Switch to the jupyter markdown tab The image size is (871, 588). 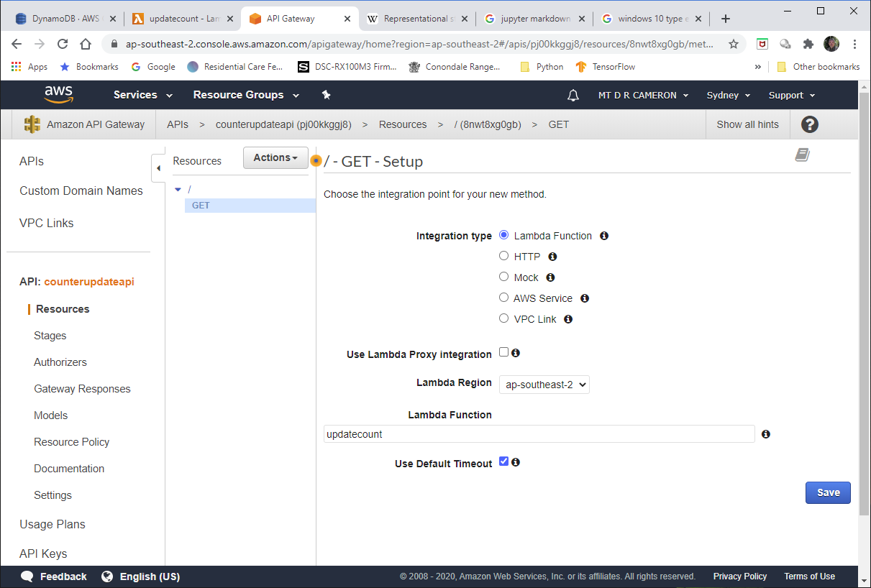click(534, 19)
